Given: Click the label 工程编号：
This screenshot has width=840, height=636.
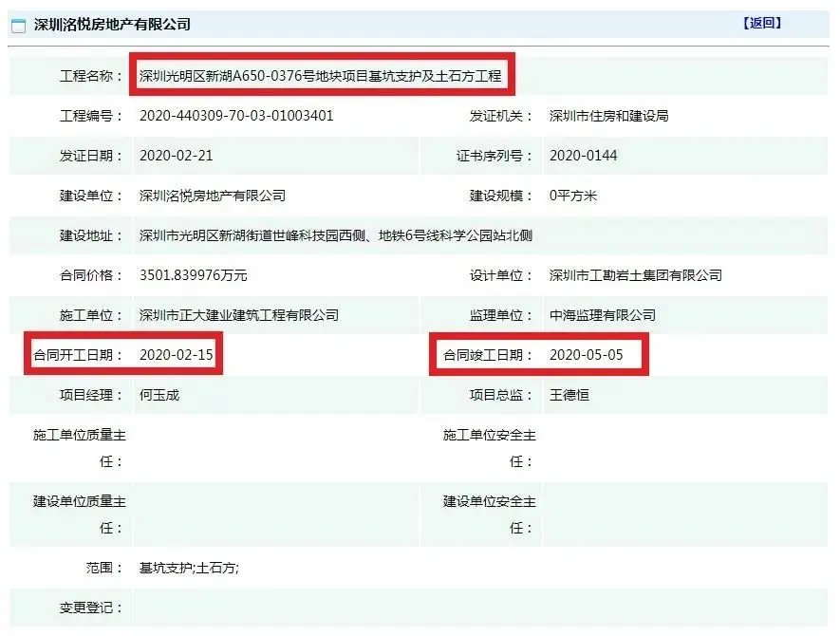Looking at the screenshot, I should pos(91,116).
